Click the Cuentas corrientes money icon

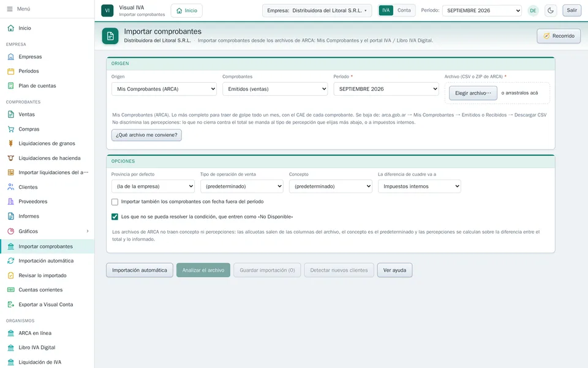pyautogui.click(x=11, y=290)
